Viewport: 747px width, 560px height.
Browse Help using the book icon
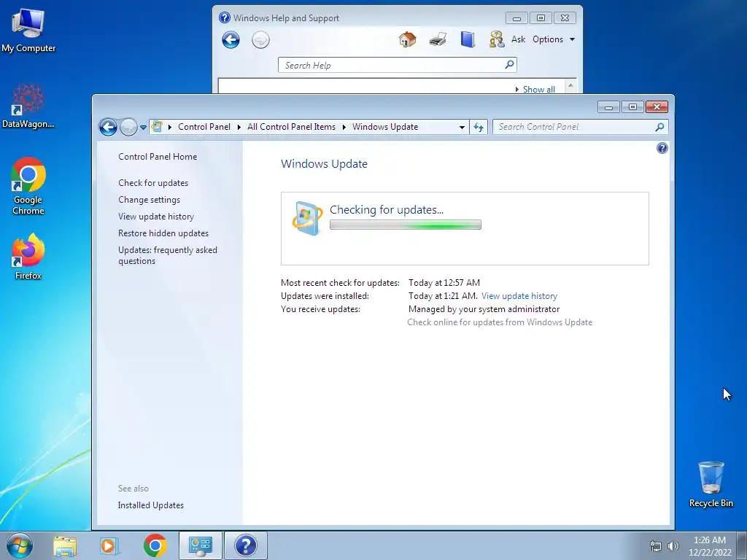click(468, 39)
